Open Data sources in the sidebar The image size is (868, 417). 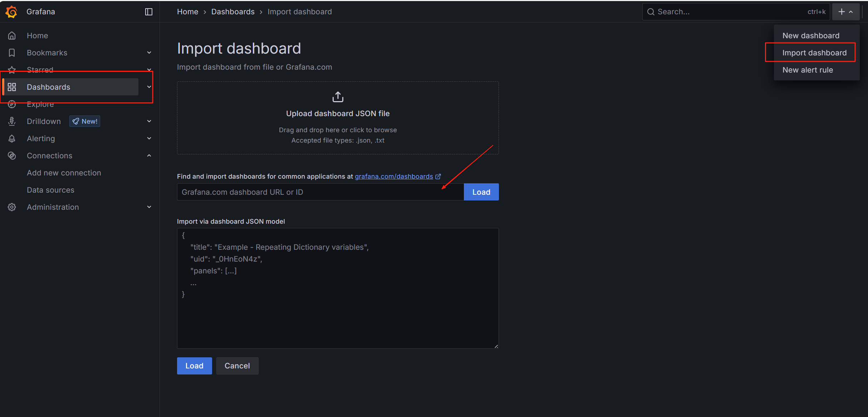point(50,190)
